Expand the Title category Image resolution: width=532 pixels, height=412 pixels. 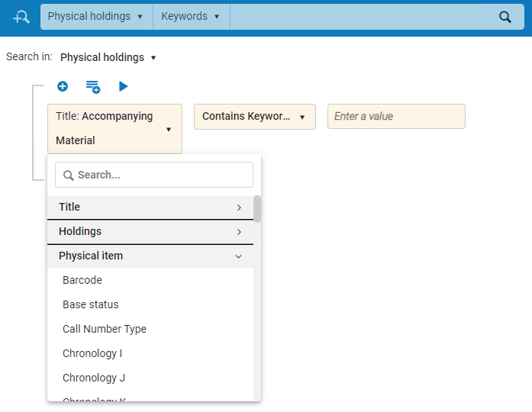(x=150, y=208)
